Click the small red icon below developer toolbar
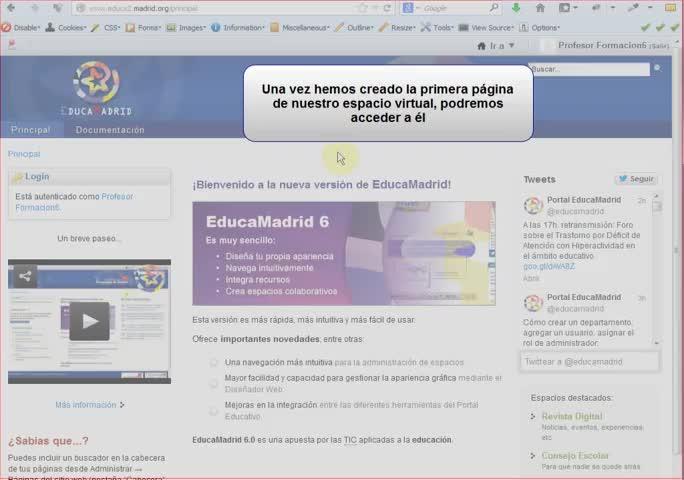Screen dimensions: 684x480 (x=12, y=45)
